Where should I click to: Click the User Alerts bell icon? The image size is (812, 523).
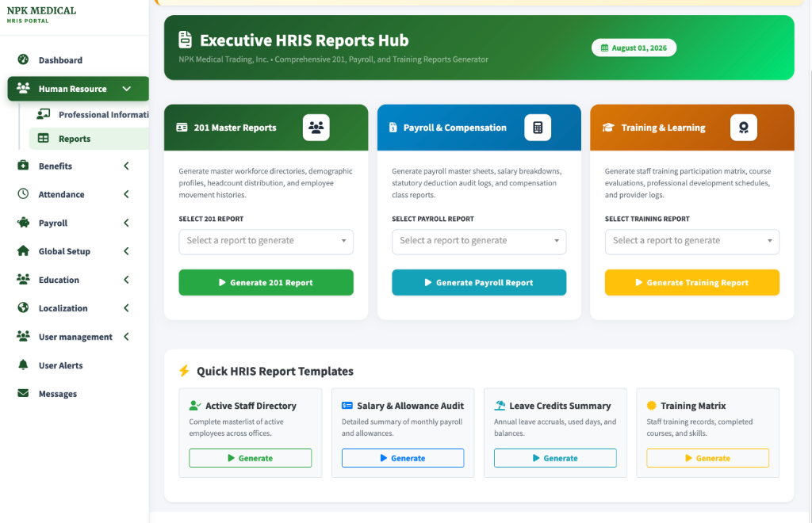(23, 365)
